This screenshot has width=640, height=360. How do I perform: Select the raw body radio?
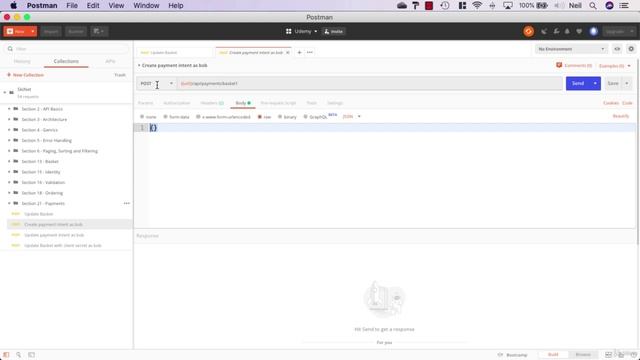(x=260, y=117)
